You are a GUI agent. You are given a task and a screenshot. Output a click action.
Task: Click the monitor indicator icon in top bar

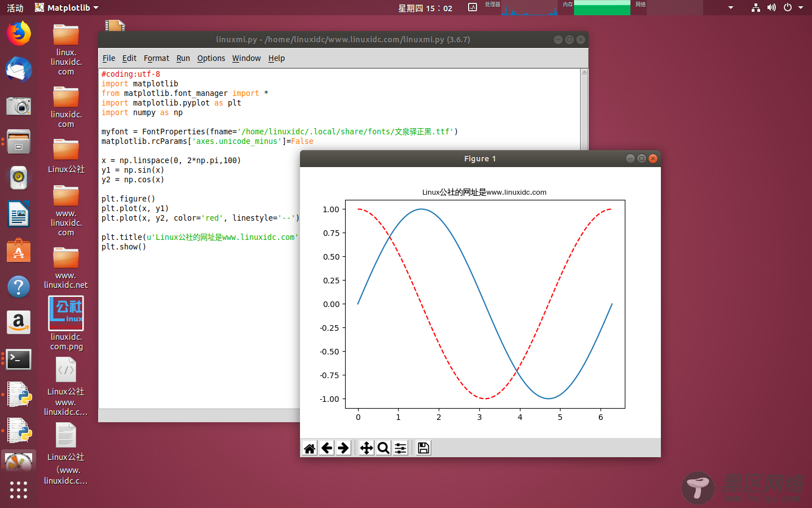coord(473,7)
